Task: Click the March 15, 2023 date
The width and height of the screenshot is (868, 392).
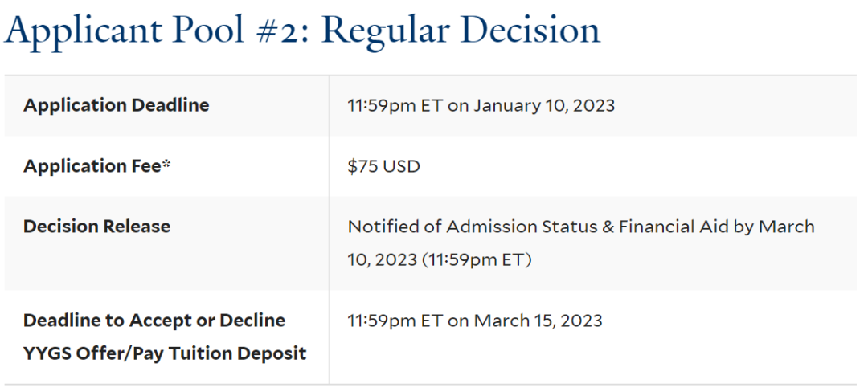Action: pyautogui.click(x=538, y=321)
